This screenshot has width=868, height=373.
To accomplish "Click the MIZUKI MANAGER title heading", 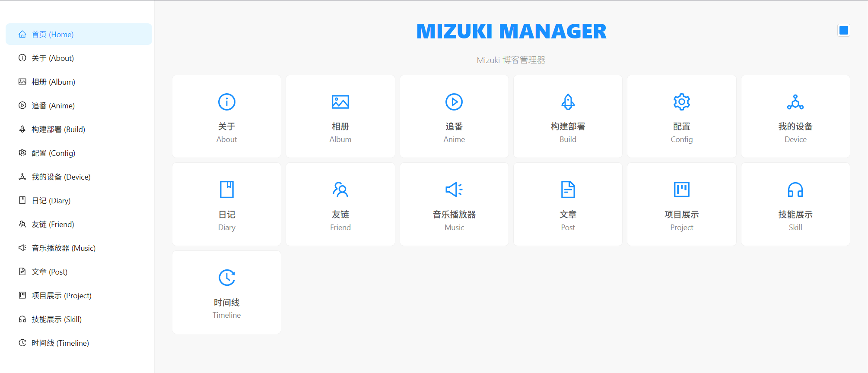I will pos(511,31).
